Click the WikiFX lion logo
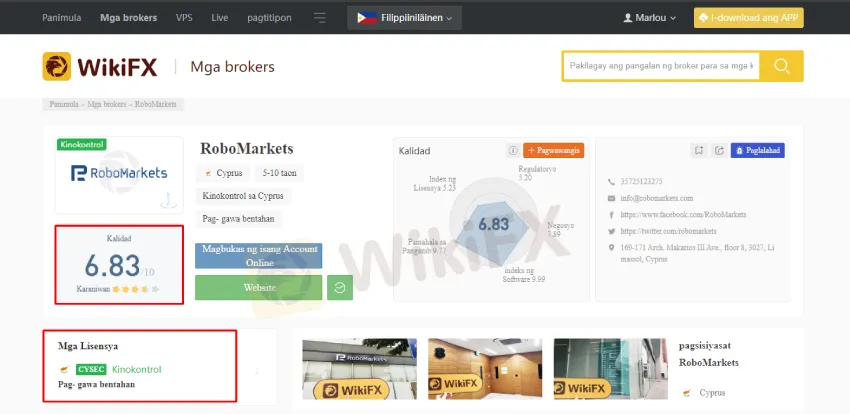 coord(57,66)
